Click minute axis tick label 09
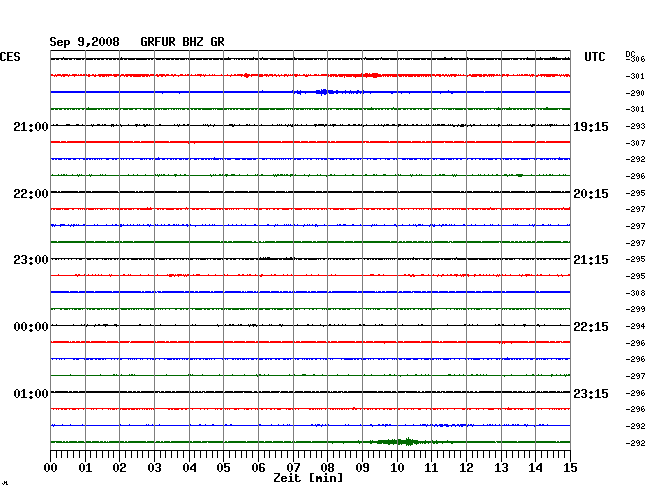The height and width of the screenshot is (494, 650). (362, 468)
